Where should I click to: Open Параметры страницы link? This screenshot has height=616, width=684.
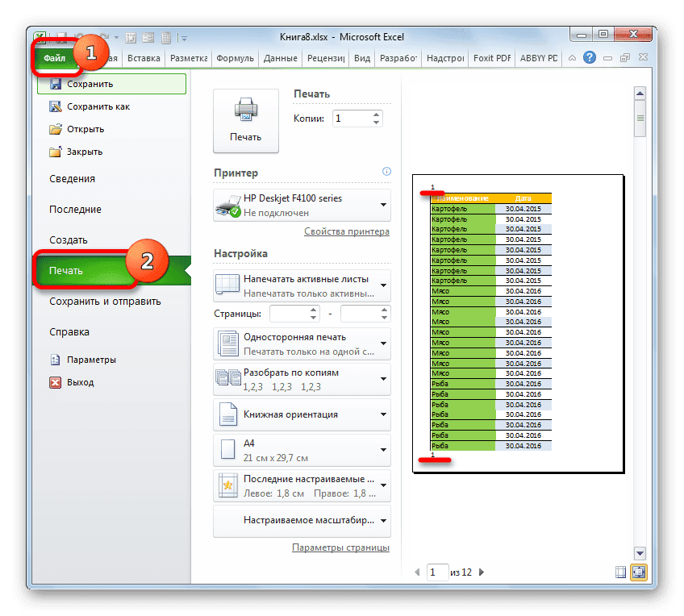tap(342, 547)
